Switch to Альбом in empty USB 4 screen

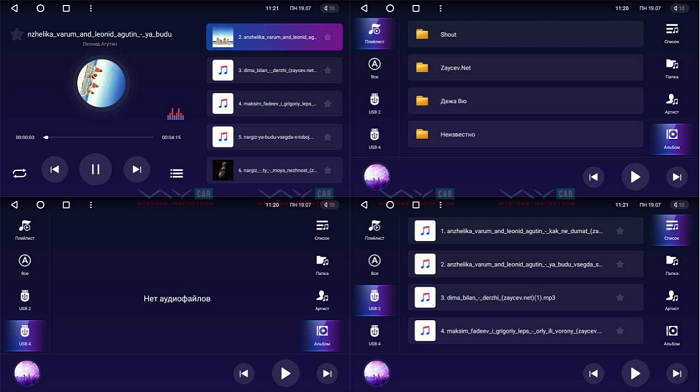(x=322, y=335)
